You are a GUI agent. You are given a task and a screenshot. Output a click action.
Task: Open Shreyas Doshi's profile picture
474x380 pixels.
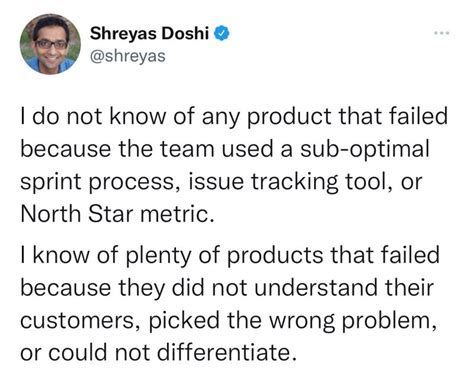point(50,44)
